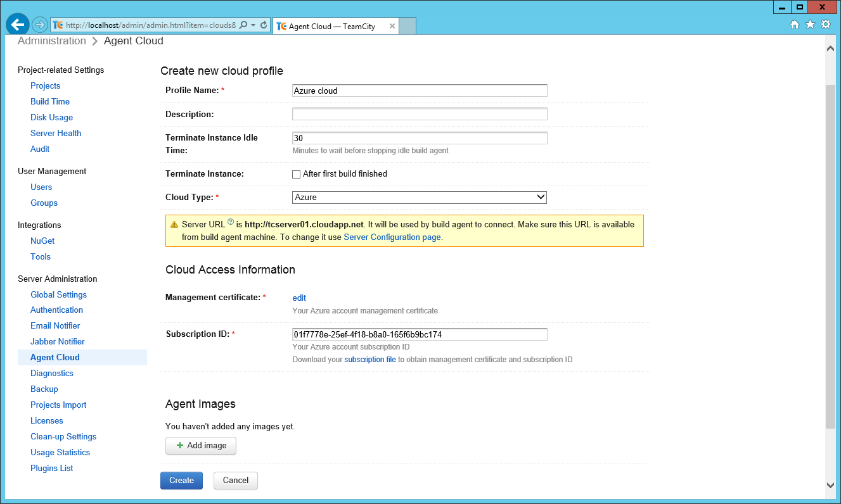Open Tools under Integrations
This screenshot has height=504, width=841.
coord(41,257)
